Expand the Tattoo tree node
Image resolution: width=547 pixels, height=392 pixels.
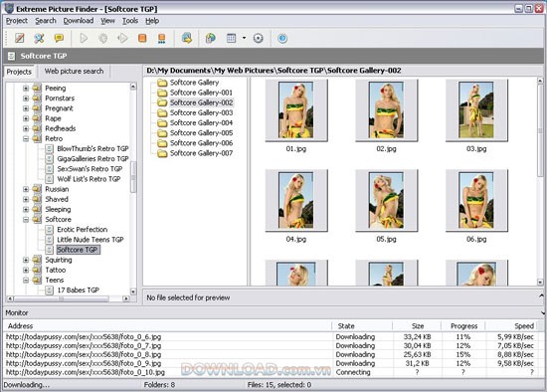pyautogui.click(x=26, y=270)
